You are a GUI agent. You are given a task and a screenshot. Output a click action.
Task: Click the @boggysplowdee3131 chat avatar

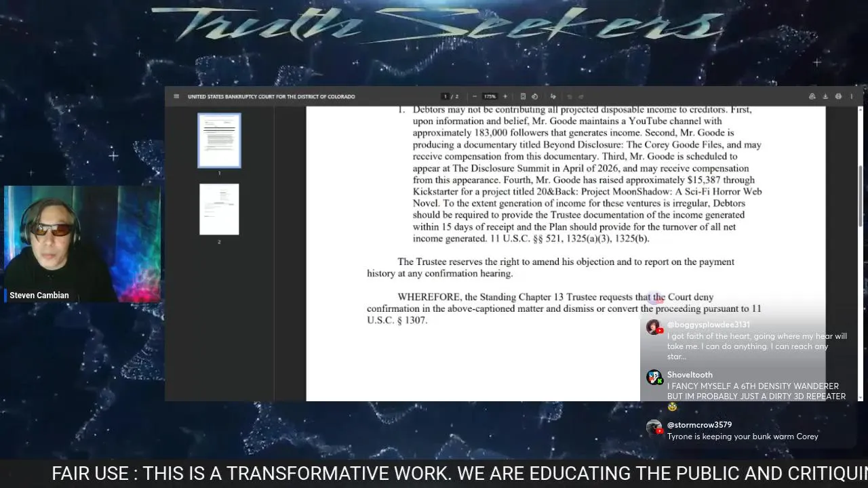[654, 327]
